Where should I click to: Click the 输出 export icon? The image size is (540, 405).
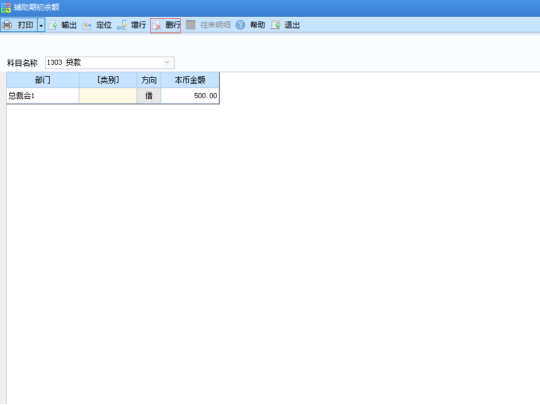(x=52, y=25)
